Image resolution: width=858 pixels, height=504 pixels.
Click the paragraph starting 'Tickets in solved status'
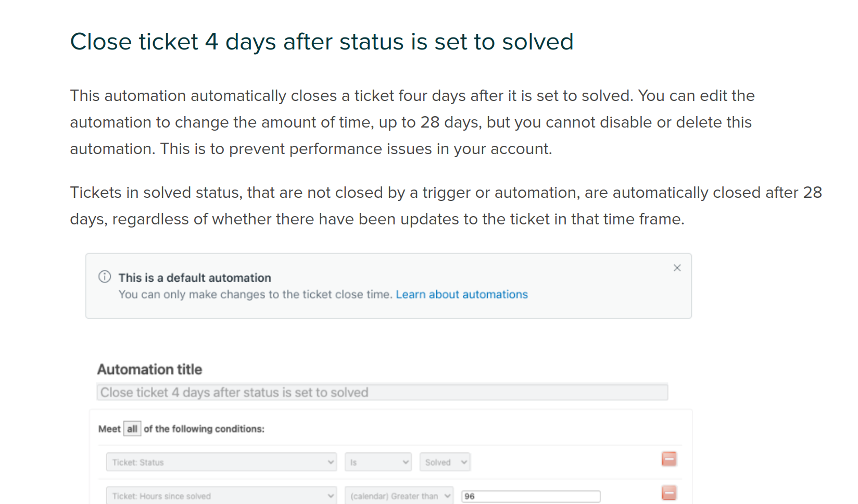click(x=446, y=206)
